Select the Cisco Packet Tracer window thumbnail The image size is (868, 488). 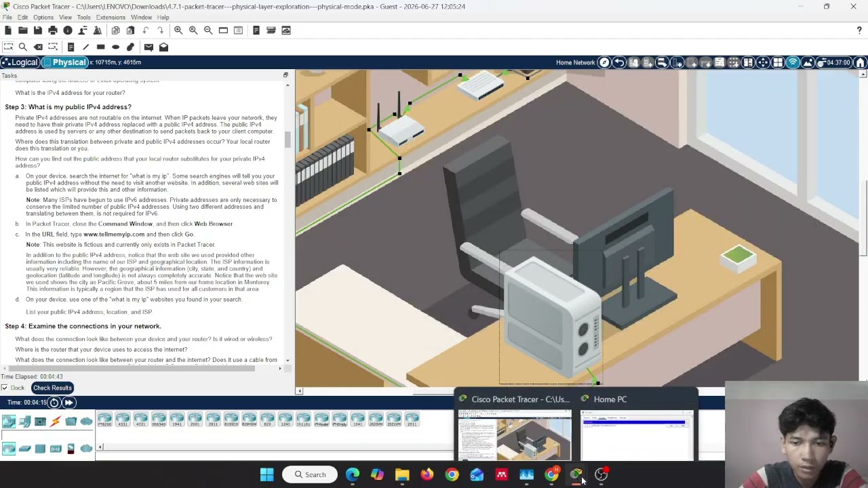(x=515, y=426)
